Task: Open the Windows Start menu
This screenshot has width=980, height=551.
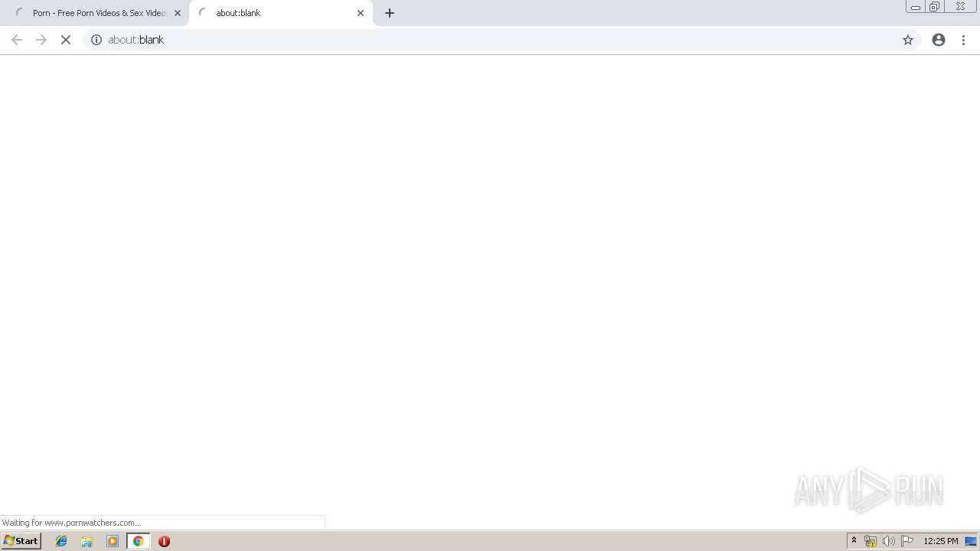Action: pyautogui.click(x=21, y=541)
